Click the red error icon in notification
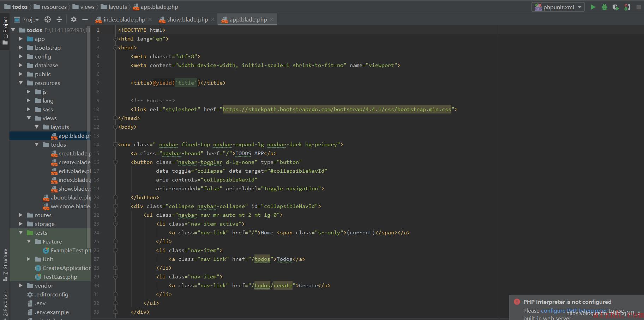The width and height of the screenshot is (644, 320). click(x=517, y=302)
